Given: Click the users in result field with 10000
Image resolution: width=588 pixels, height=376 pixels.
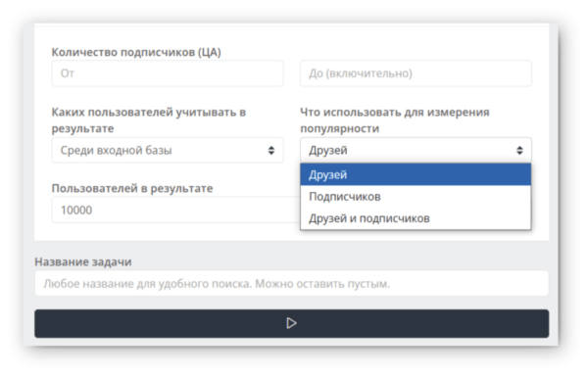Looking at the screenshot, I should pyautogui.click(x=175, y=210).
